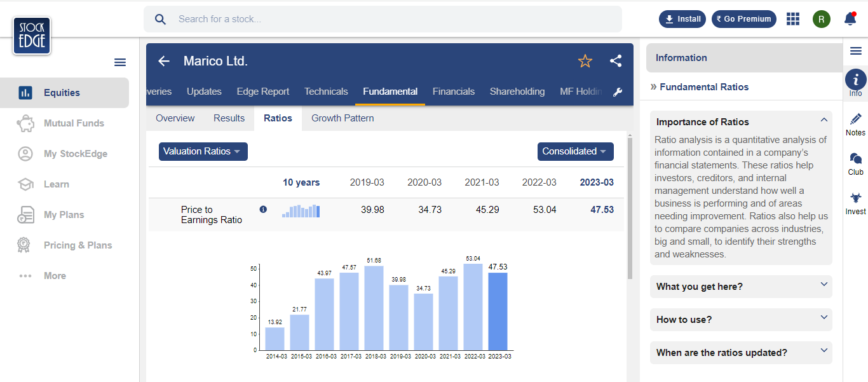Click the 2023-03 column header
The height and width of the screenshot is (382, 868).
click(x=597, y=182)
